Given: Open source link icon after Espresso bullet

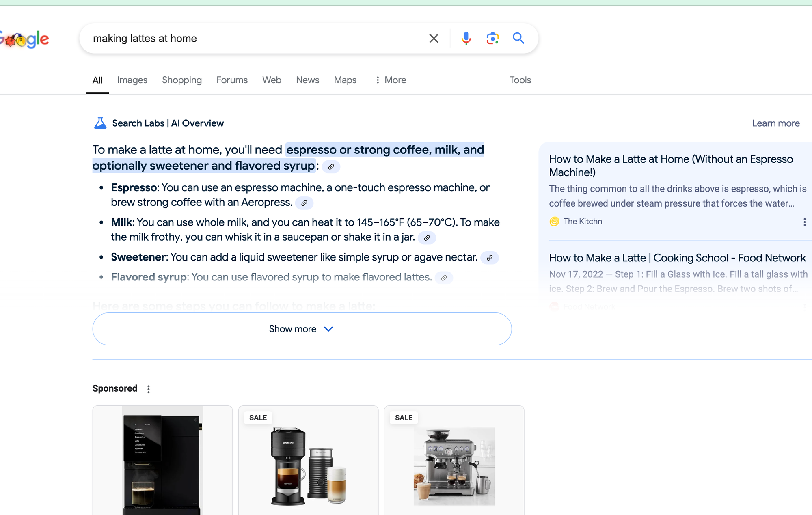Looking at the screenshot, I should pyautogui.click(x=304, y=203).
